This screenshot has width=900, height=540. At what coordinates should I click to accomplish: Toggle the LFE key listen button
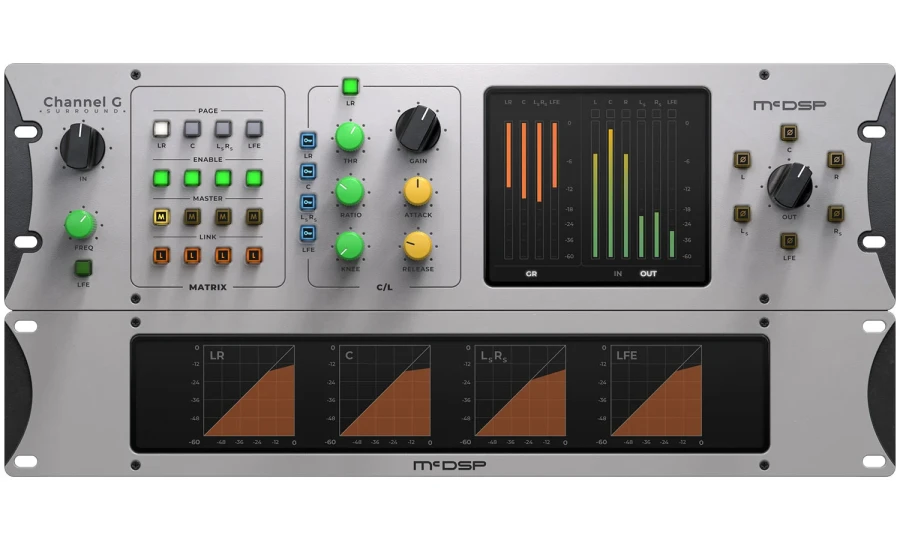308,233
